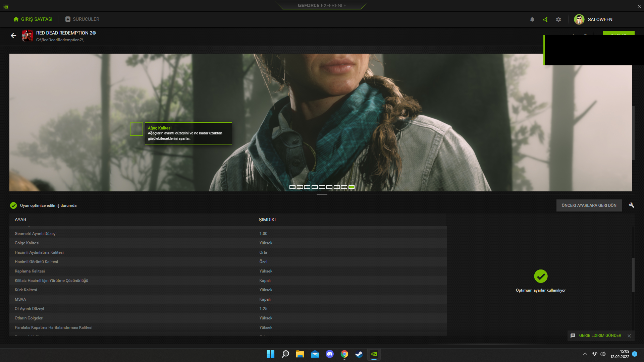Click the Özel value for Hacimli Görüntü
This screenshot has height=362, width=644.
coord(263,262)
